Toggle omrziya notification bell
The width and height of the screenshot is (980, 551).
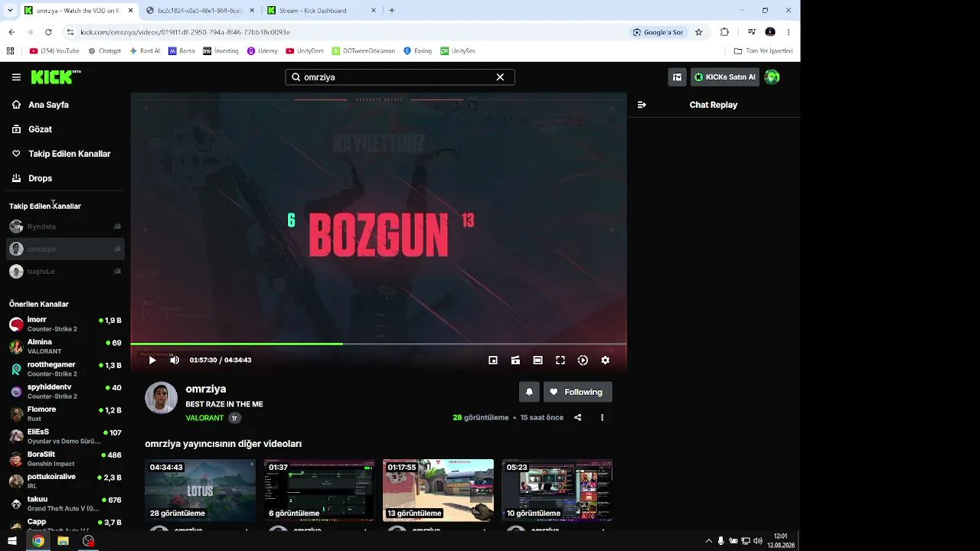pos(529,392)
